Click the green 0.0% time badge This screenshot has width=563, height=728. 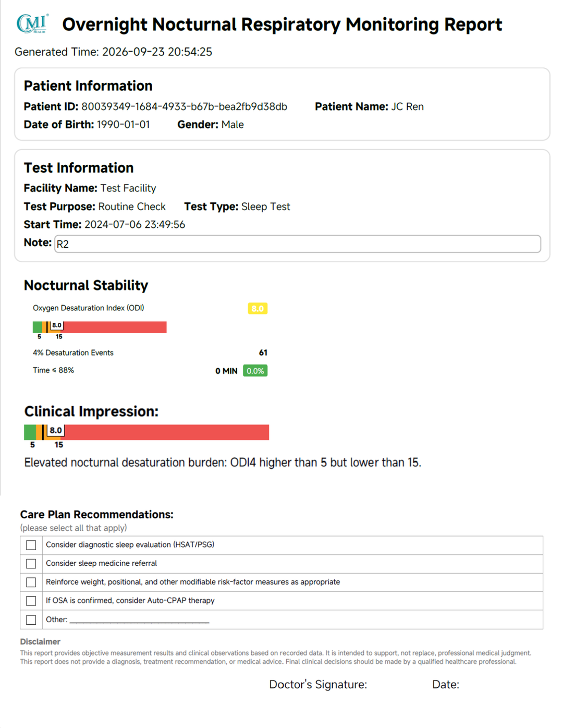pyautogui.click(x=255, y=371)
